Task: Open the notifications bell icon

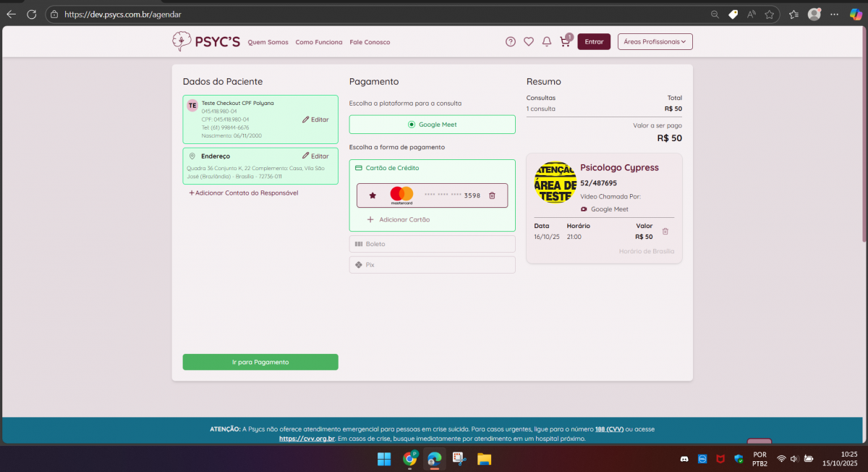Action: point(547,42)
